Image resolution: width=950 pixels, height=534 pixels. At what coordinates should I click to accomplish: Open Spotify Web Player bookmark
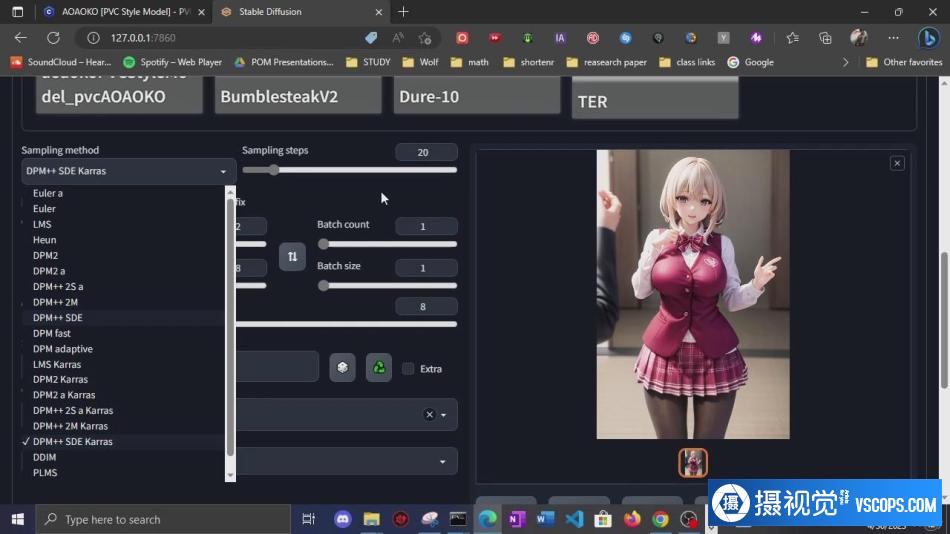tap(172, 62)
